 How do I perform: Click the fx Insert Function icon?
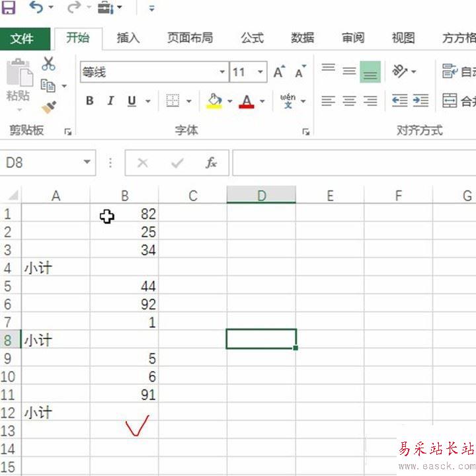tap(212, 163)
